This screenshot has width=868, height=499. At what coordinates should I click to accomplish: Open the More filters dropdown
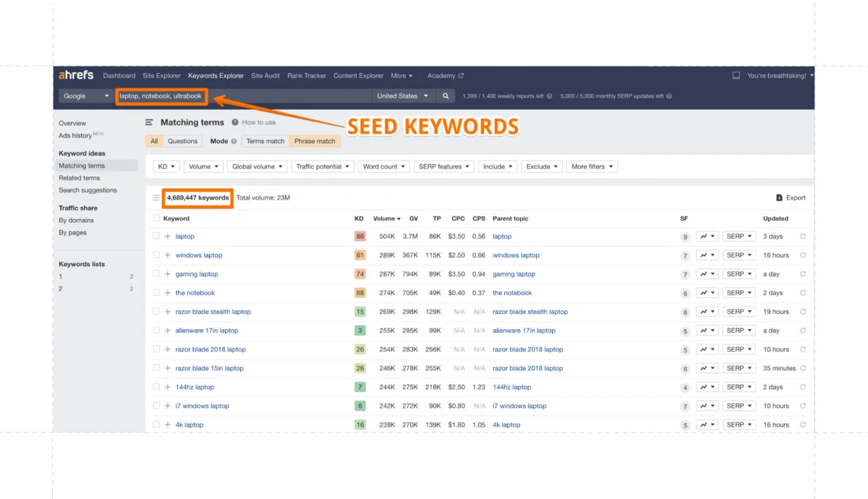(592, 166)
